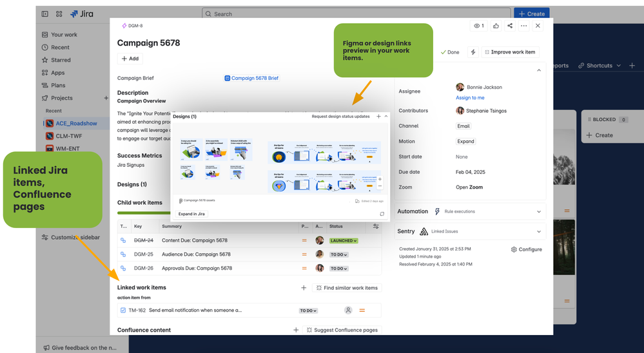Open Projects in sidebar
The image size is (644, 353).
tap(62, 98)
